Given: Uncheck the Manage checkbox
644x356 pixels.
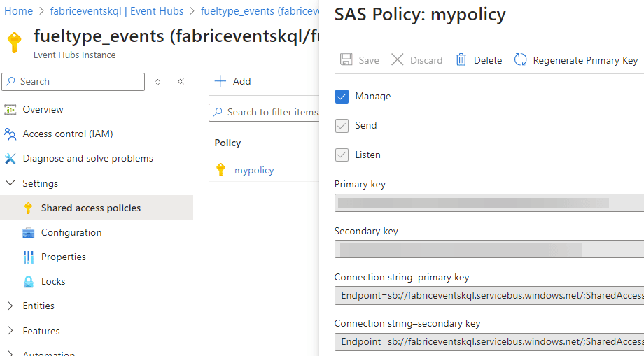Looking at the screenshot, I should click(342, 97).
